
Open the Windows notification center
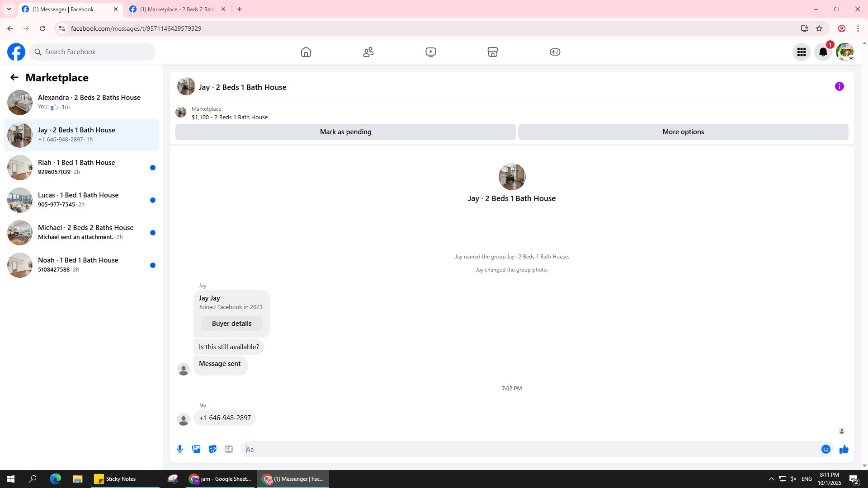point(854,479)
